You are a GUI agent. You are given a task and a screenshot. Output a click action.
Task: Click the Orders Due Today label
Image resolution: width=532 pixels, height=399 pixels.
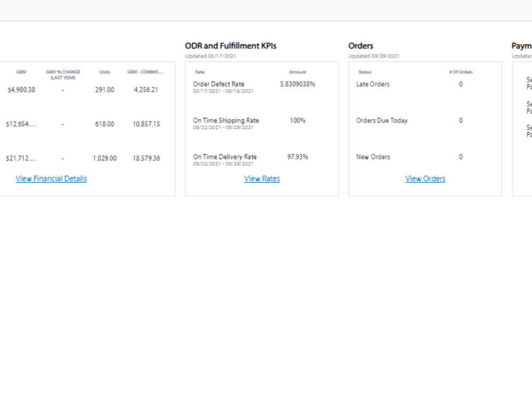pos(381,120)
